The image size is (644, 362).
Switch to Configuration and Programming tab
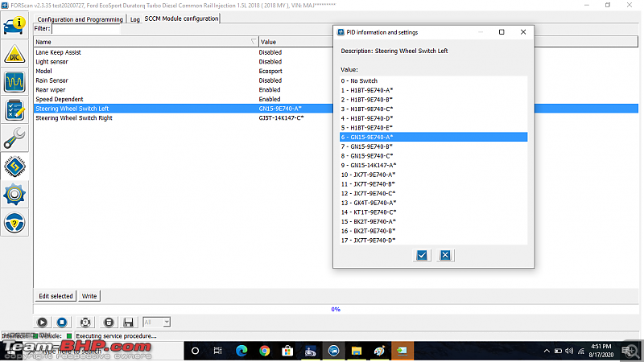point(80,19)
